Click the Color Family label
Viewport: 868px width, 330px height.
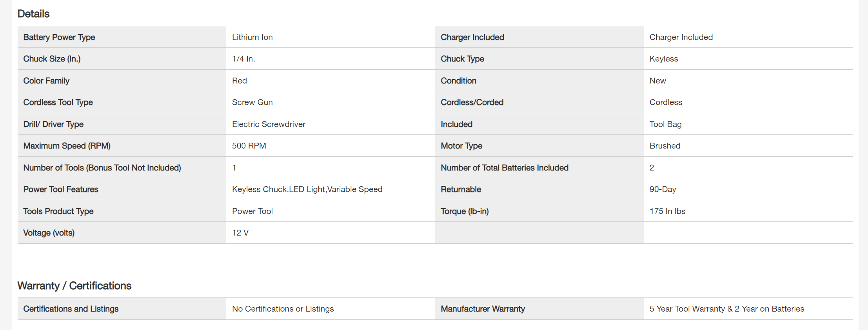pyautogui.click(x=46, y=81)
